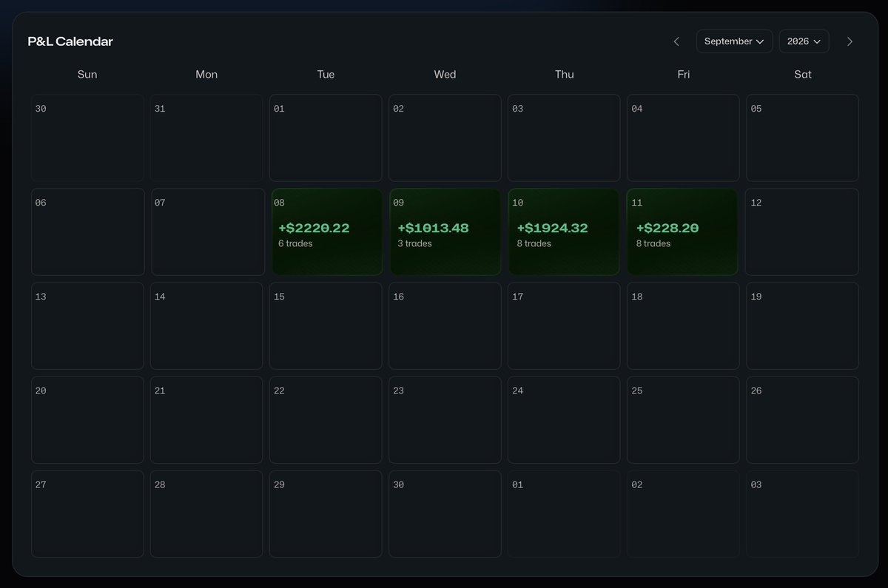Click the "8 trades" label on day 10
888x588 pixels.
534,243
